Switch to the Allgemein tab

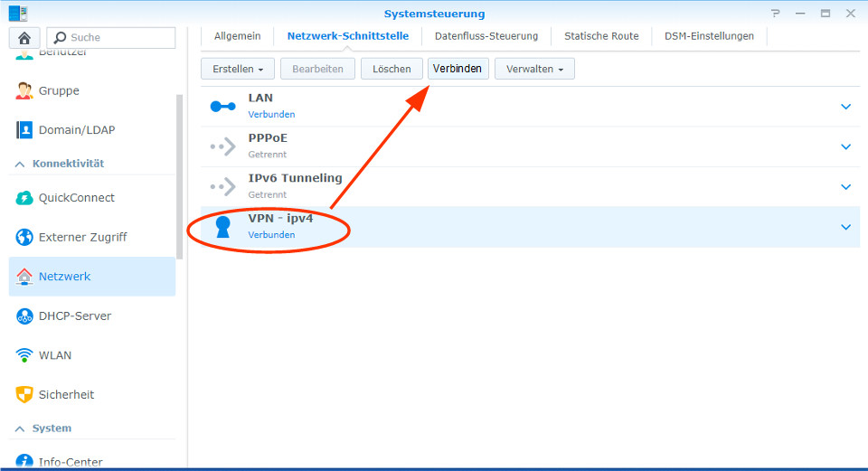click(x=237, y=36)
